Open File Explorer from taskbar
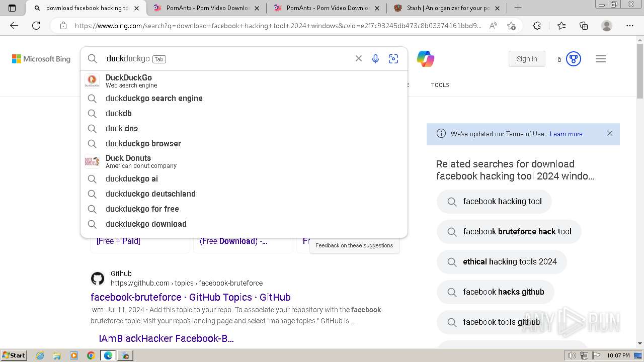Screen dimensions: 644x362 [x=57, y=355]
